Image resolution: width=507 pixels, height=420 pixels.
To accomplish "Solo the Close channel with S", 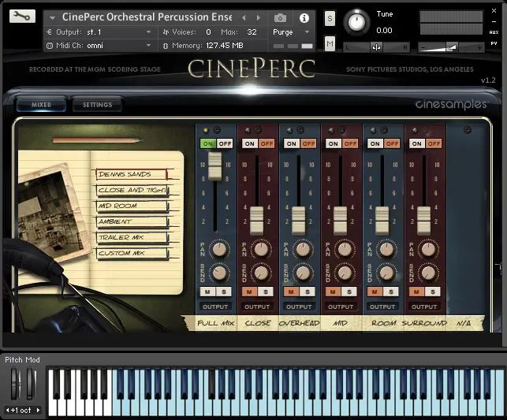I will pyautogui.click(x=266, y=292).
